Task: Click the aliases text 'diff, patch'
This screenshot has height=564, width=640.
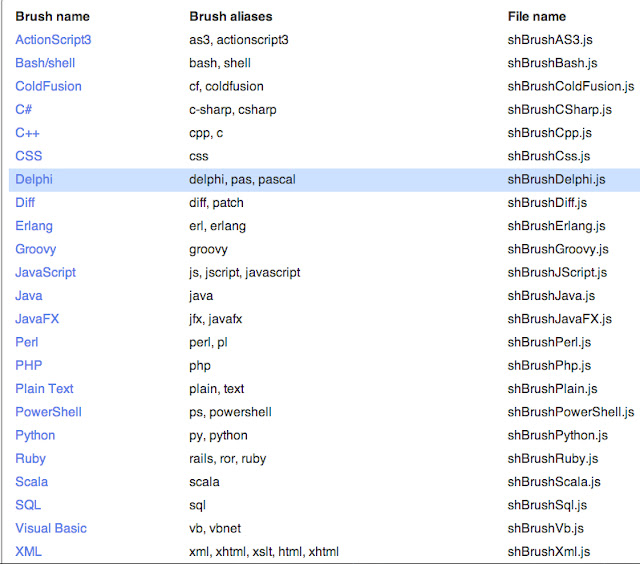Action: click(x=216, y=203)
